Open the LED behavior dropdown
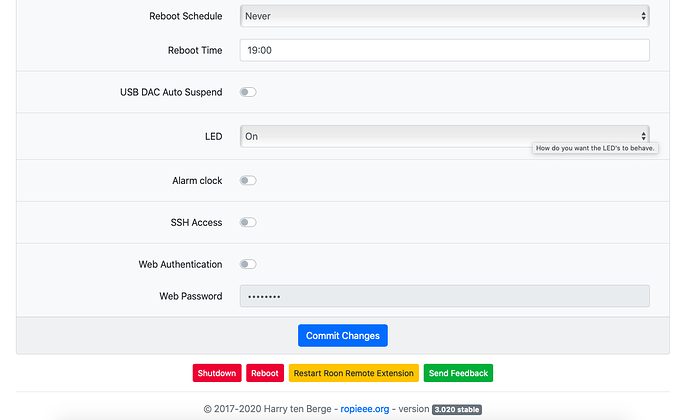690x420 pixels. [444, 136]
